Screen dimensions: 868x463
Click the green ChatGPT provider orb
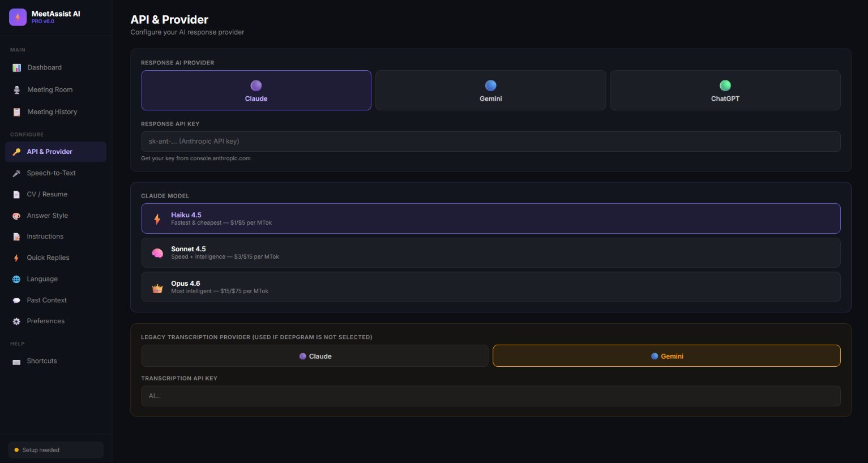coord(725,85)
